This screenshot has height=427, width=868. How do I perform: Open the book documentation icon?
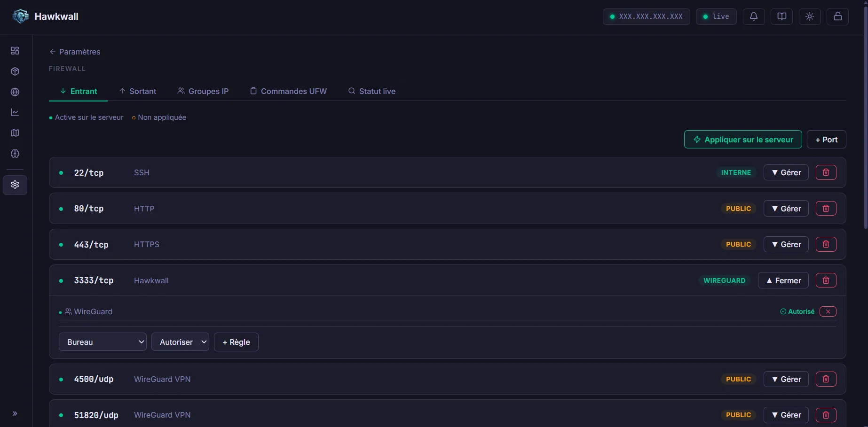tap(782, 16)
